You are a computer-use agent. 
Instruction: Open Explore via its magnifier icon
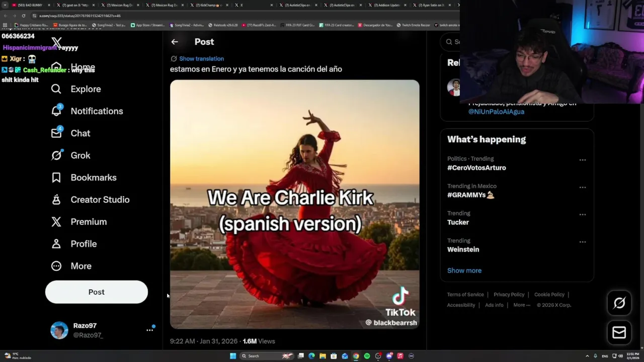[56, 89]
